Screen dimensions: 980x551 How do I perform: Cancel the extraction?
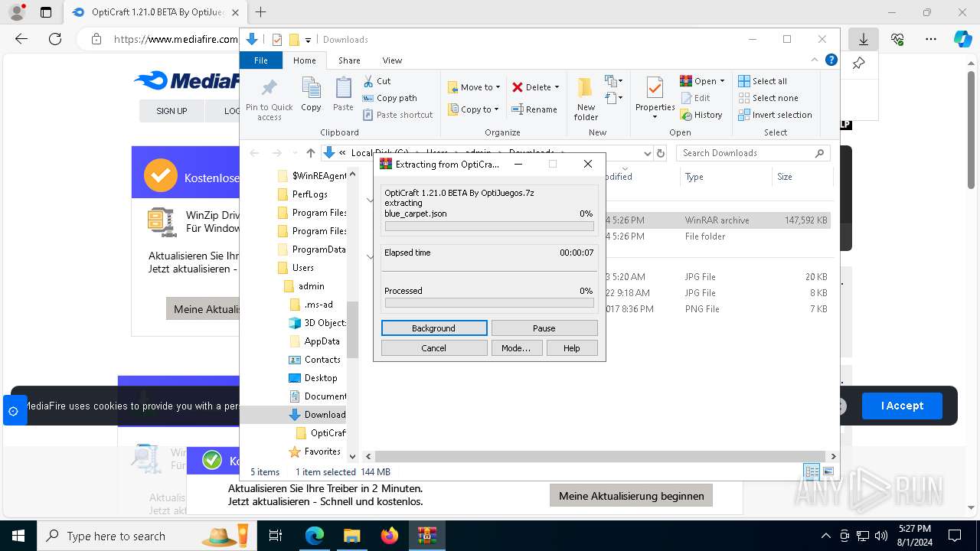434,347
